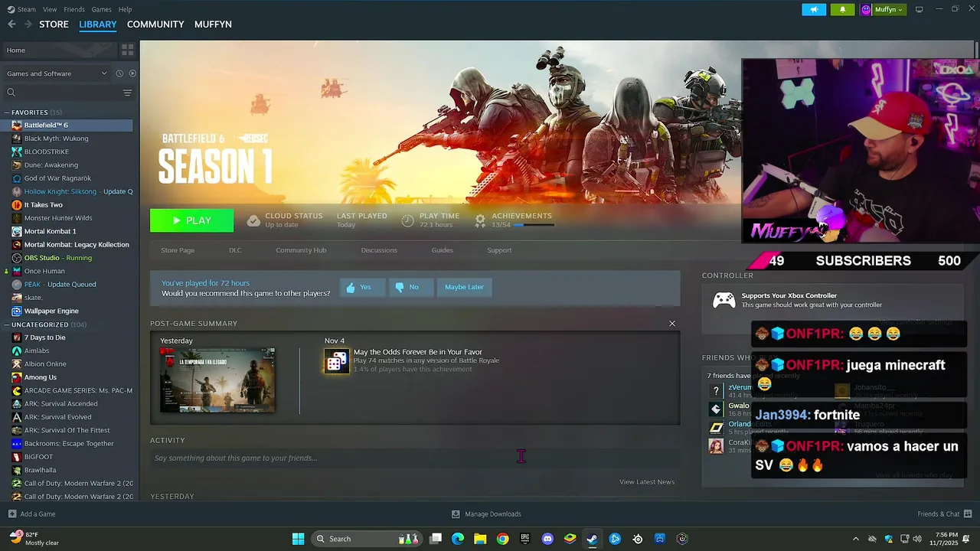Click the activity status input field
980x551 pixels.
(x=414, y=458)
